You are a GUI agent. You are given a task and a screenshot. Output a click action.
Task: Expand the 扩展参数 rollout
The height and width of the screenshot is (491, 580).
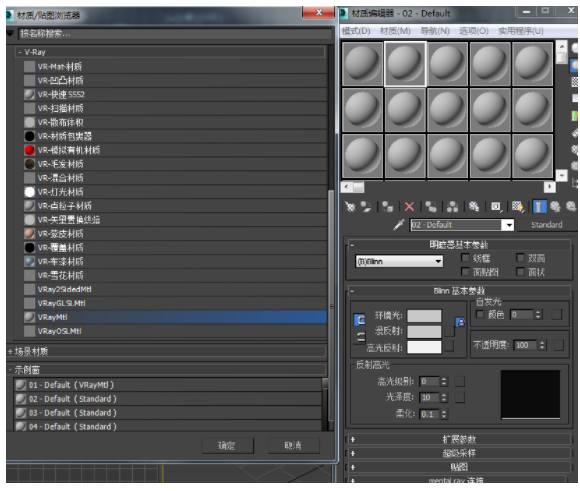point(459,439)
